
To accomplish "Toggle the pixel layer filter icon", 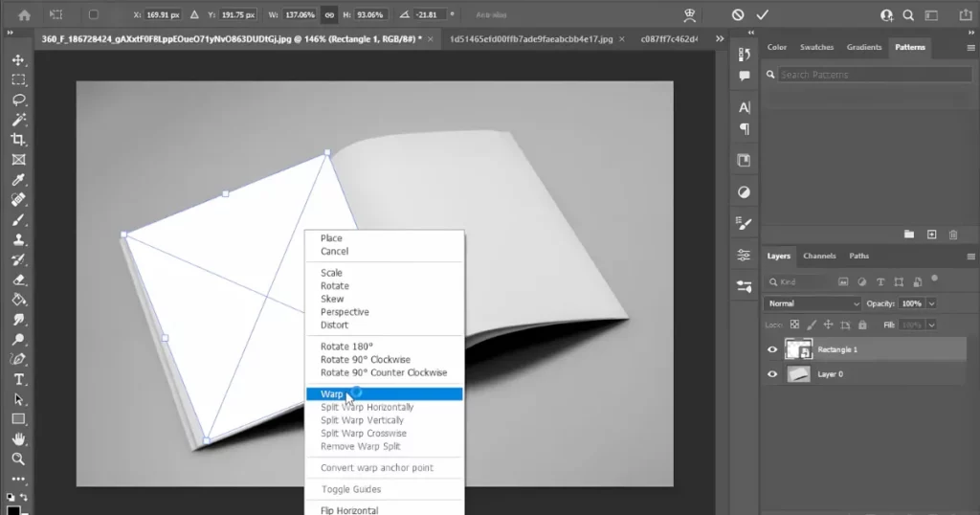I will point(843,281).
